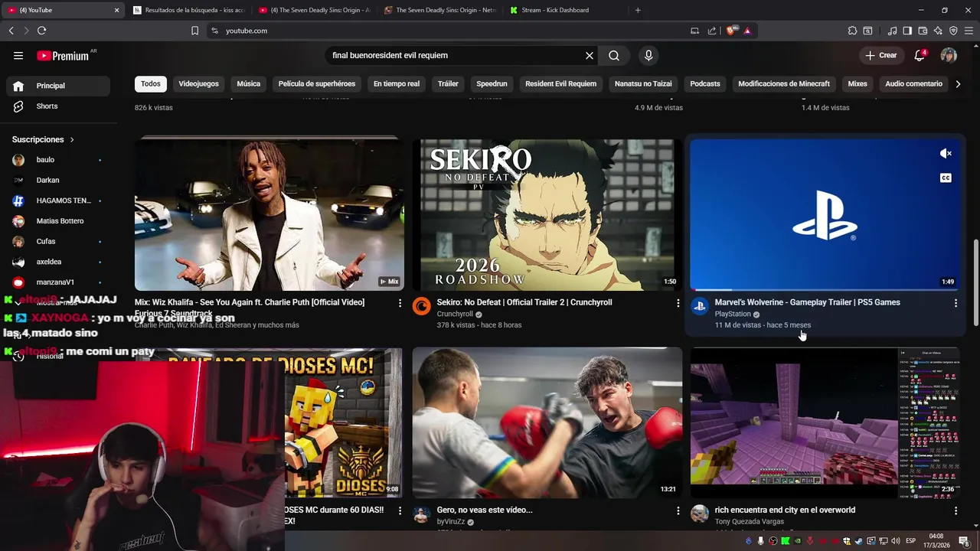Open the Matias Bottero subscription
980x551 pixels.
click(57, 221)
